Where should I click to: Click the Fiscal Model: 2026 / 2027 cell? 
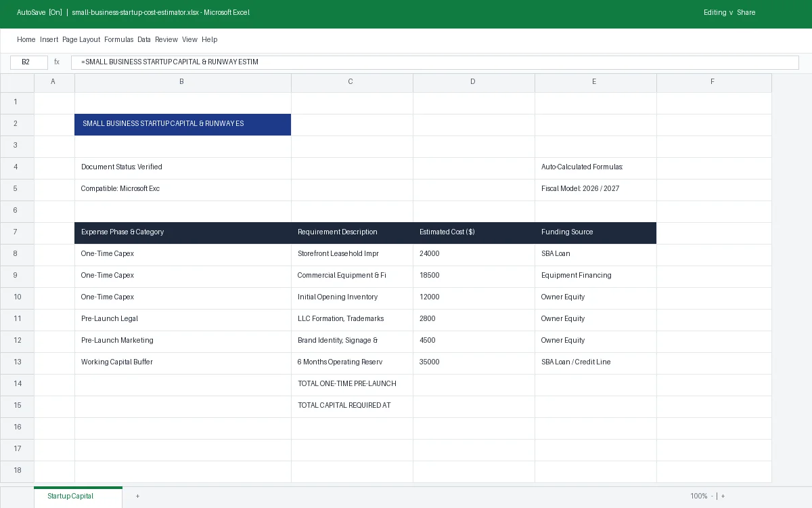click(x=595, y=190)
